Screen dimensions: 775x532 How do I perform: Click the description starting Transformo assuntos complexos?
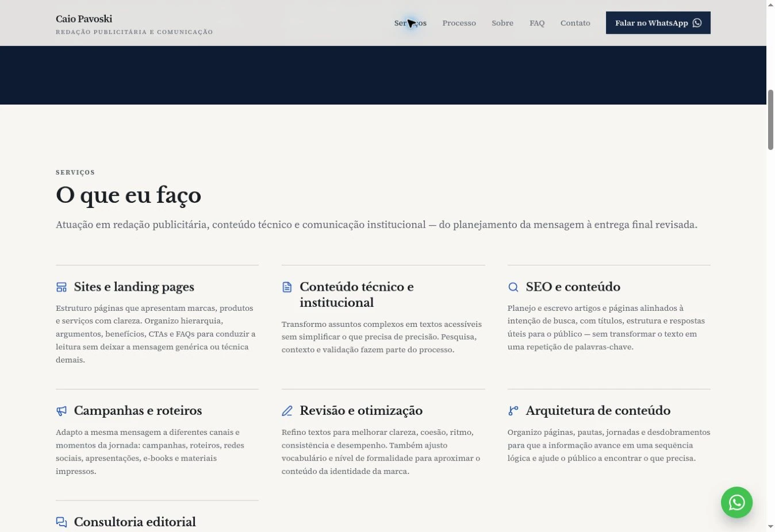point(382,337)
